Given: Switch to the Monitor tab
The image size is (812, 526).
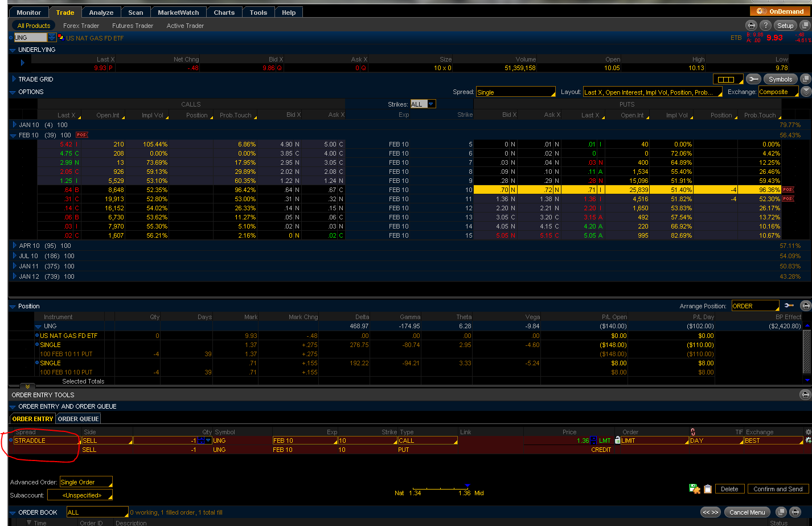Looking at the screenshot, I should pyautogui.click(x=28, y=12).
